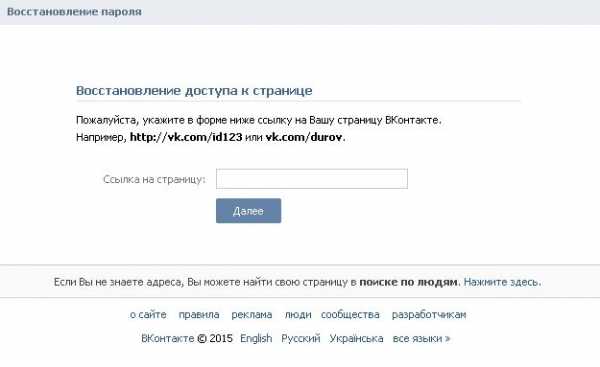Click the example text 'vk.com/durov'

304,137
